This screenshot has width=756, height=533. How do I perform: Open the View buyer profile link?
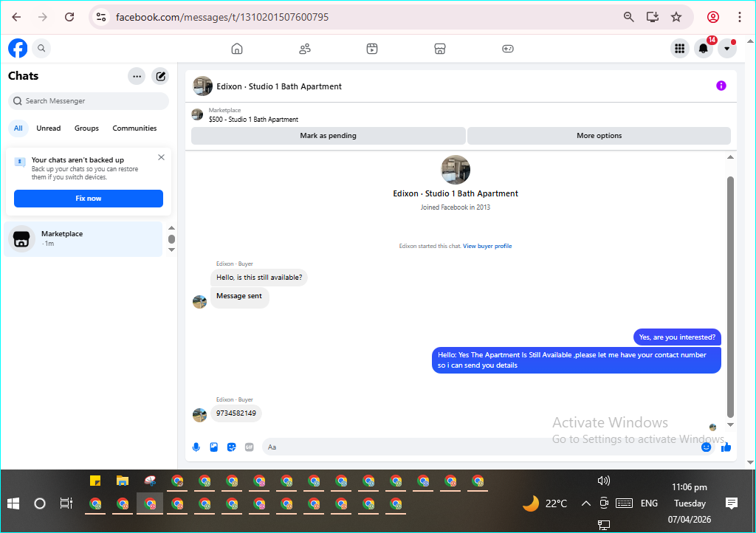(x=487, y=246)
